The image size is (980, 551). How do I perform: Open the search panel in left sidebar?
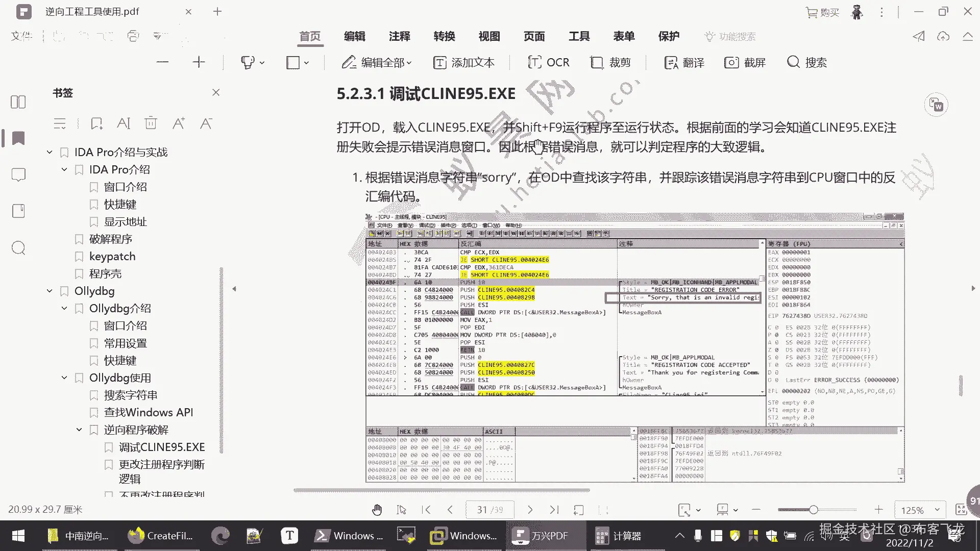pos(18,248)
